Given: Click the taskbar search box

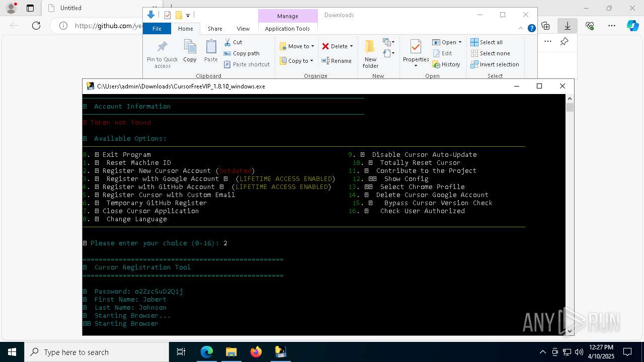Looking at the screenshot, I should point(97,352).
